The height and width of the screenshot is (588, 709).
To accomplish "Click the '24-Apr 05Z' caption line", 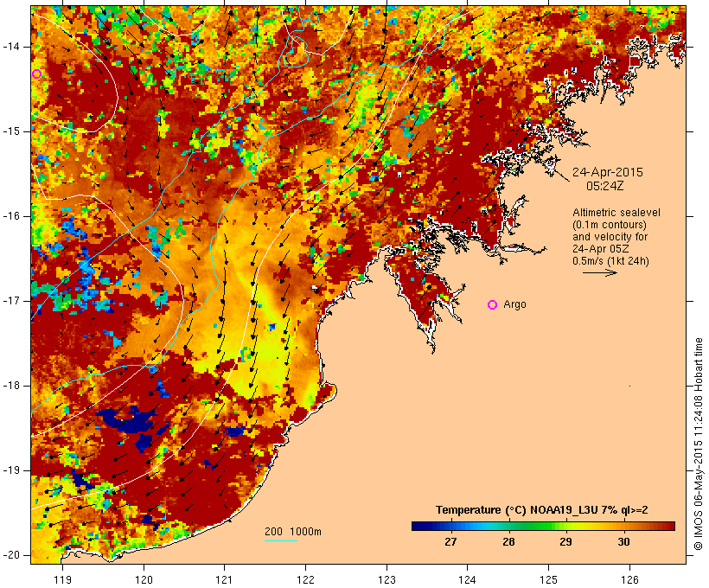I will pos(601,249).
